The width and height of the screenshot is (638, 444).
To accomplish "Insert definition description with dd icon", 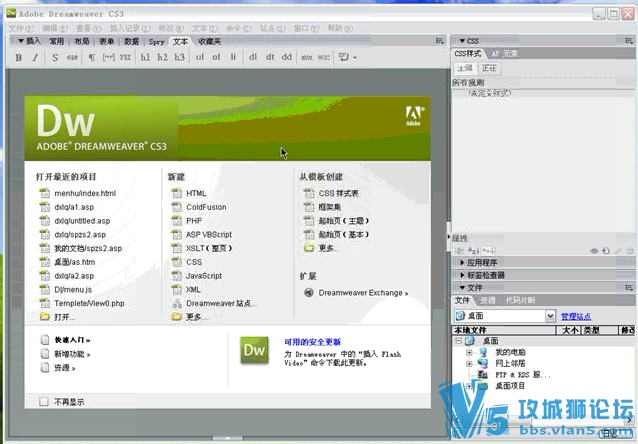I will point(286,57).
